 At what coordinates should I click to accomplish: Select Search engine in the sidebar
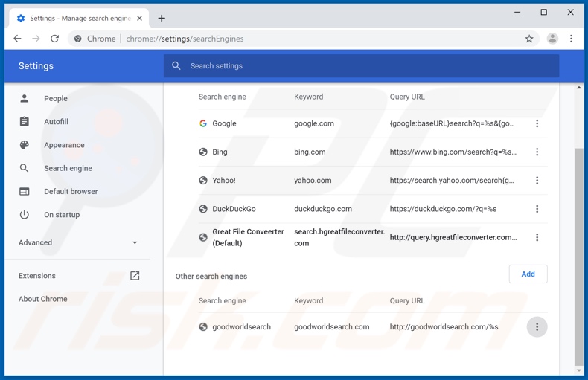point(68,168)
